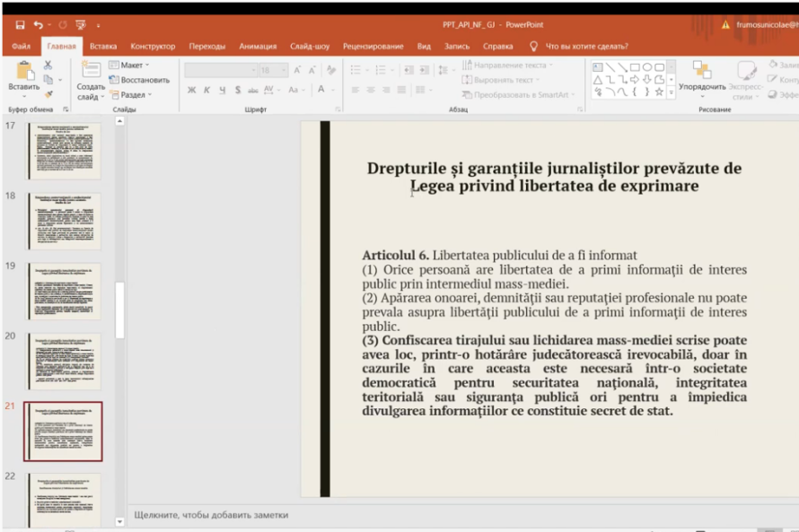
Task: Click the Создать слайд icon
Action: [x=91, y=69]
